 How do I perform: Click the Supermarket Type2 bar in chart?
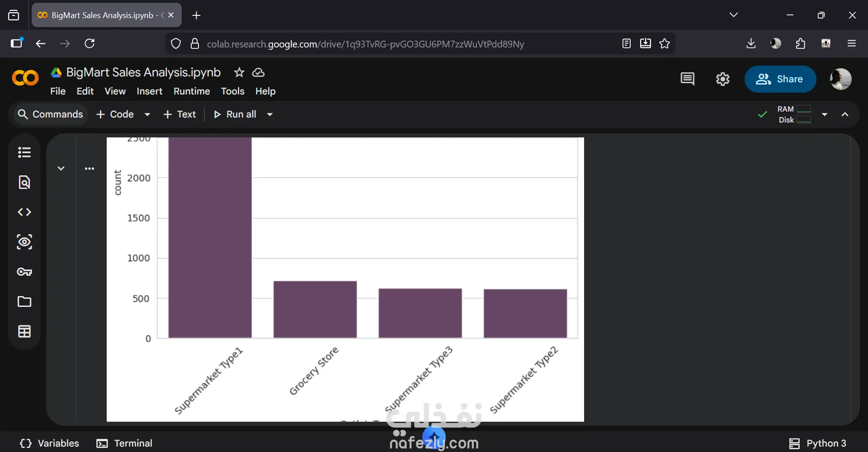tap(525, 313)
